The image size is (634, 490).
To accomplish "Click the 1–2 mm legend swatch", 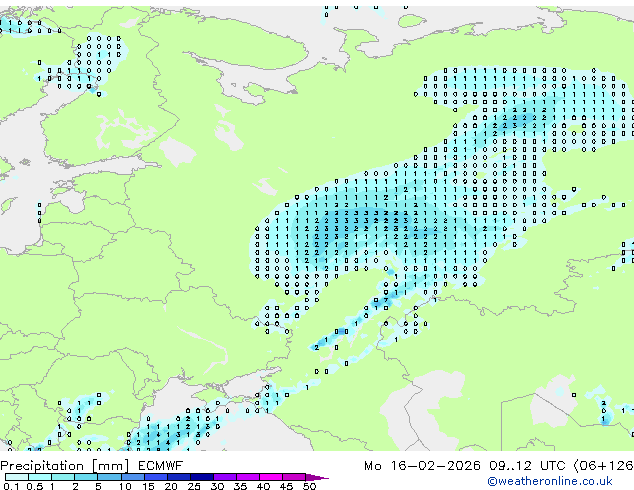I will [63, 477].
